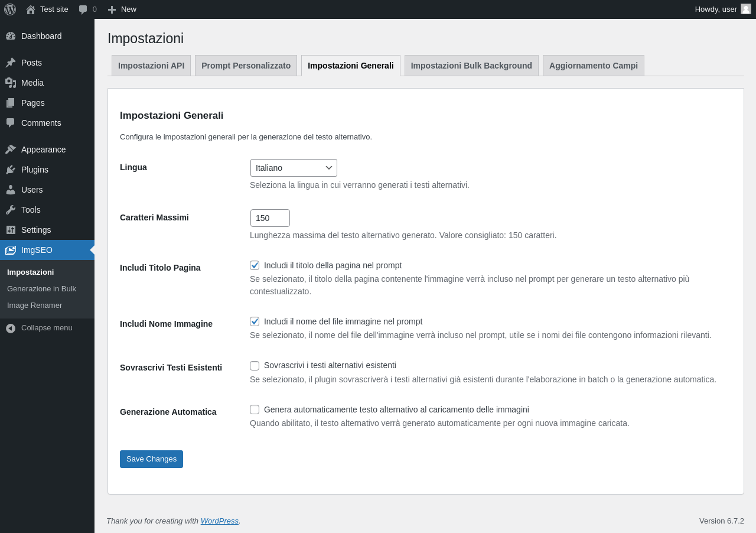
Task: Uncheck Includi il titolo della pagina
Action: [x=255, y=265]
